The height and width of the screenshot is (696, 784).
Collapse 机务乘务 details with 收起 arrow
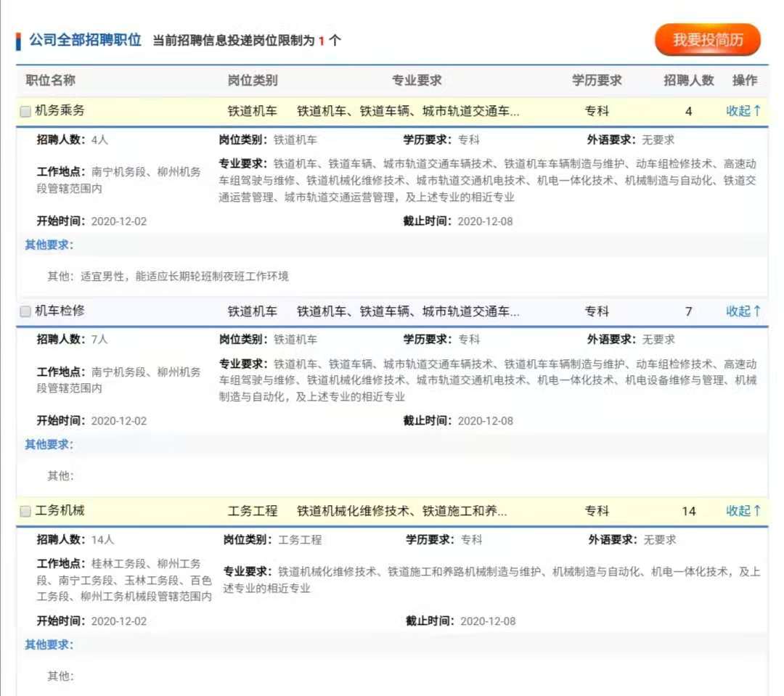click(743, 111)
